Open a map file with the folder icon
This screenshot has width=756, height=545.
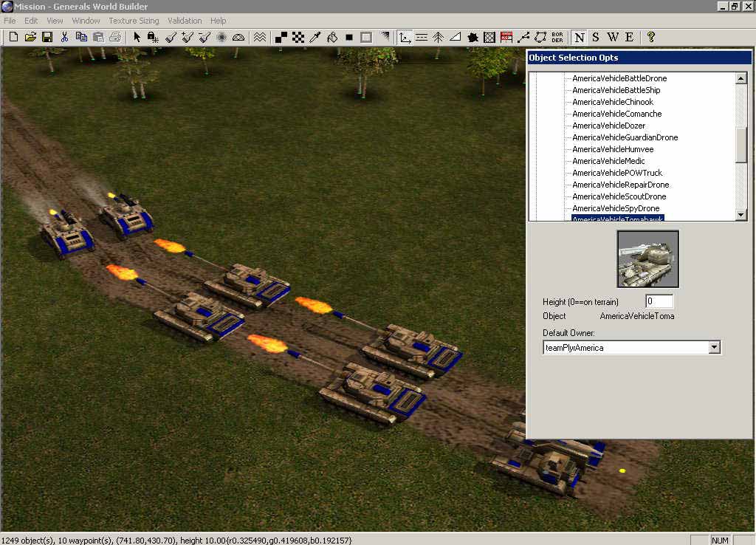tap(30, 37)
